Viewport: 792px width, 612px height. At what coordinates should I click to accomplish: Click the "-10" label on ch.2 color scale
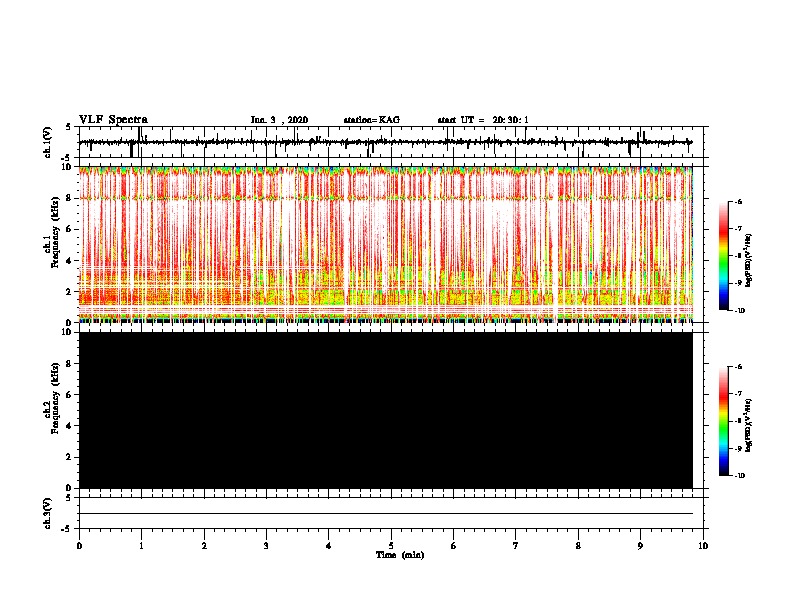coord(739,476)
